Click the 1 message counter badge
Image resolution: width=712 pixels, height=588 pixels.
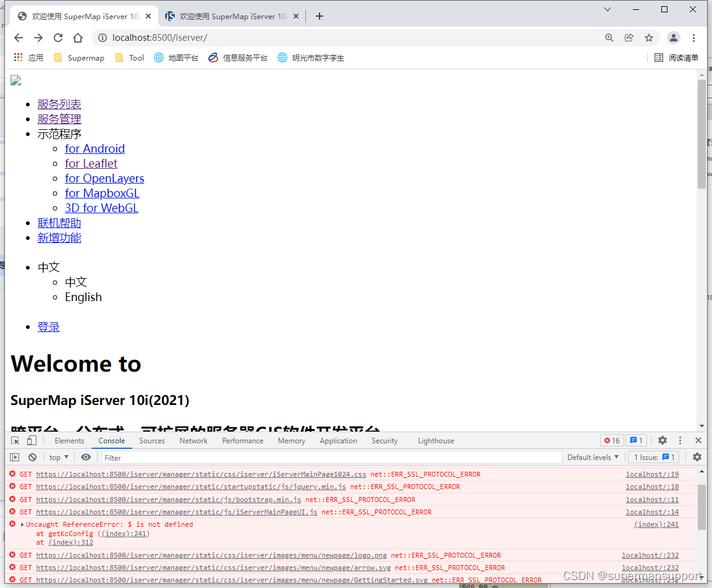[636, 440]
